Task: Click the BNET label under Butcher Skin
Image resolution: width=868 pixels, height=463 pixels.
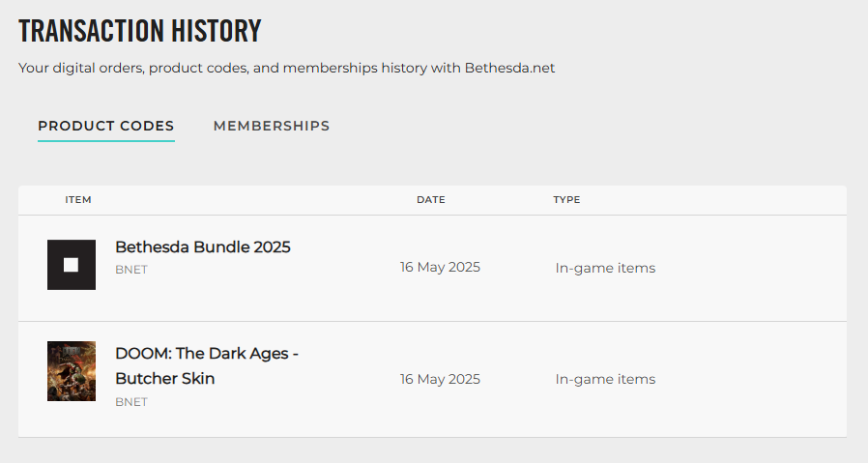Action: (x=131, y=402)
